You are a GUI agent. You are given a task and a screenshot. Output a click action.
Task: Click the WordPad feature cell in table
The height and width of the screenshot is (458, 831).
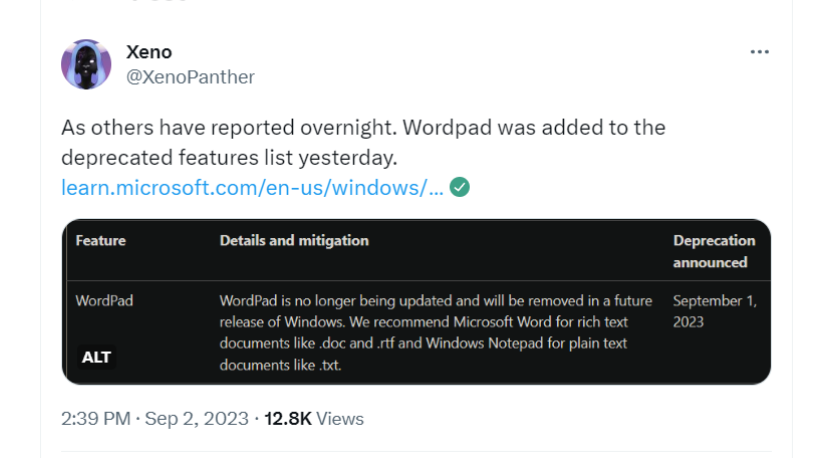(104, 301)
